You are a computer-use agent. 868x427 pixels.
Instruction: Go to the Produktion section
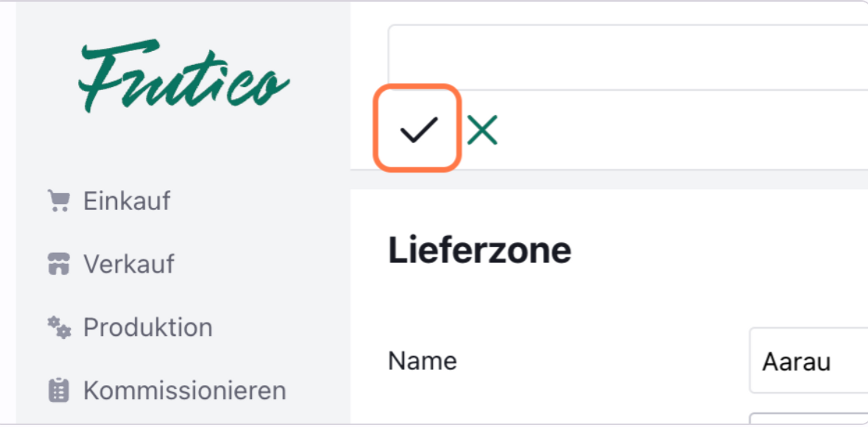click(x=148, y=327)
